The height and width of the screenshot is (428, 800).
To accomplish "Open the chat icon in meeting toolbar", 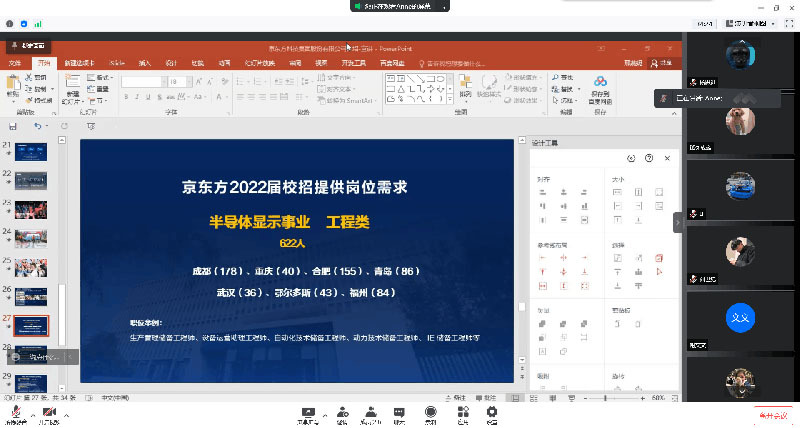I will click(x=399, y=411).
